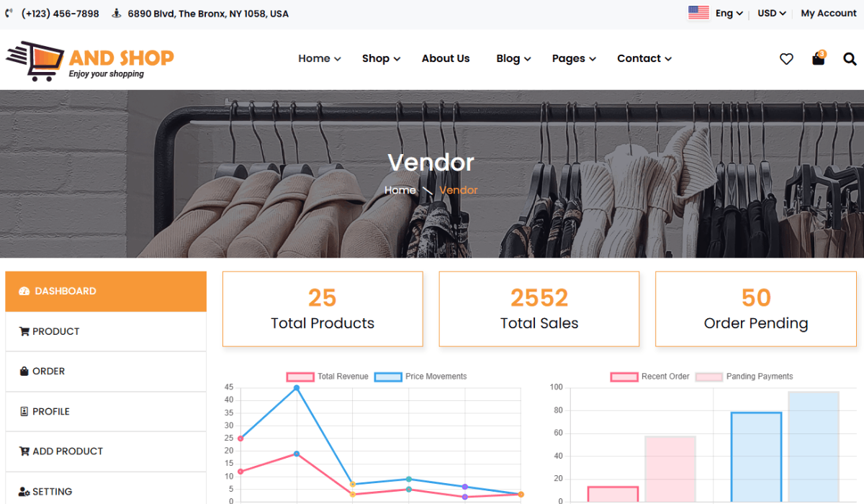Click the blue-outlined bar near 80
The height and width of the screenshot is (504, 864).
click(x=757, y=457)
